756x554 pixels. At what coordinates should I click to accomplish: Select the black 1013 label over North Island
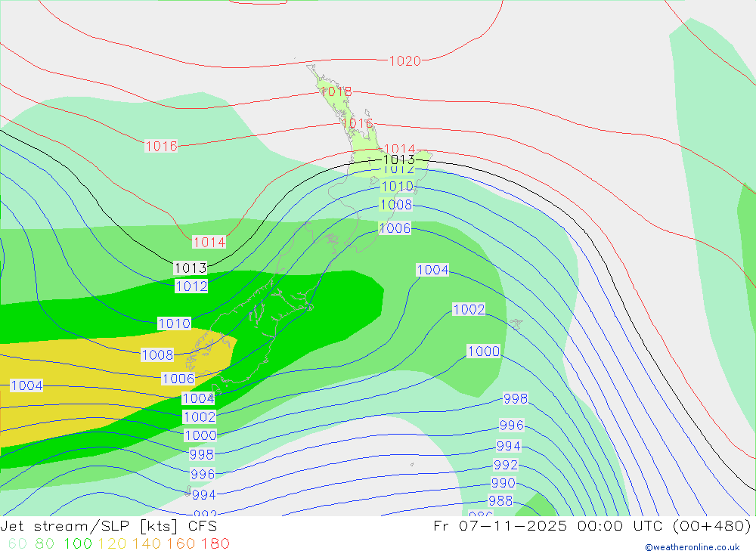[x=398, y=159]
